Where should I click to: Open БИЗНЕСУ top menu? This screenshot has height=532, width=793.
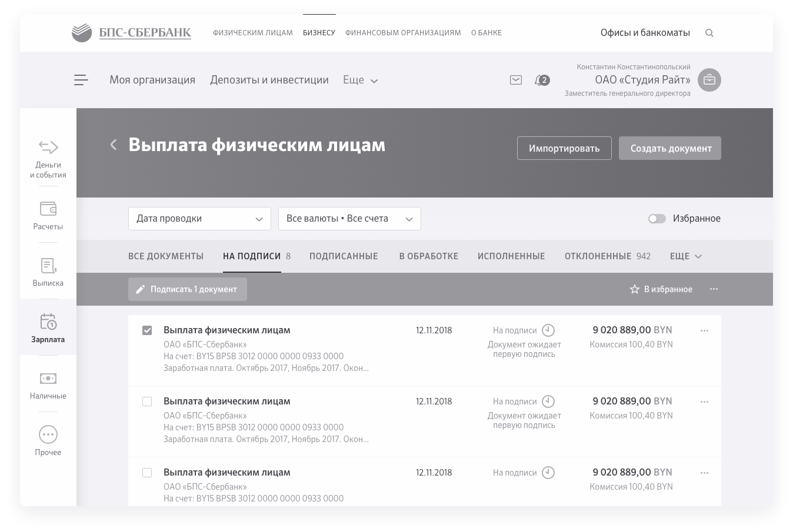[x=319, y=33]
